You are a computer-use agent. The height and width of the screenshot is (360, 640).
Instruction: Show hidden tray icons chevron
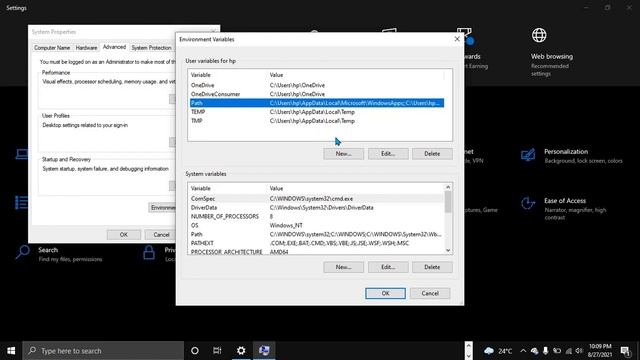pos(523,351)
